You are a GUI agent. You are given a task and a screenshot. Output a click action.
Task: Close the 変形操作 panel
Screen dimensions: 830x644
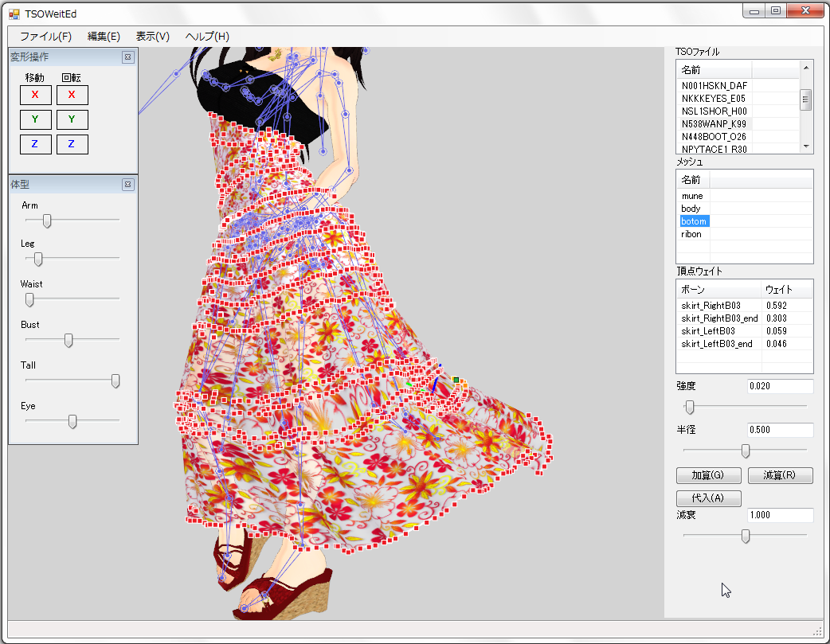tap(127, 57)
